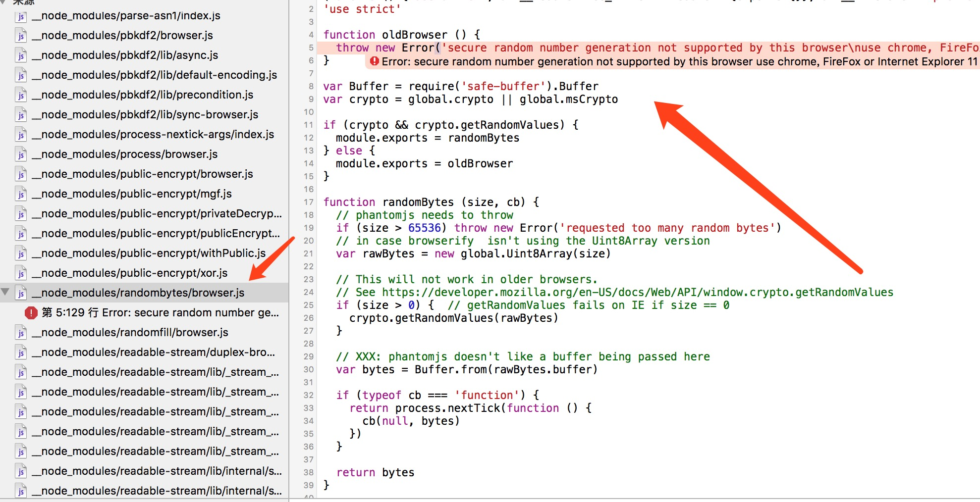Select public-encrypt/mgf.js in the sidebar

[x=132, y=194]
